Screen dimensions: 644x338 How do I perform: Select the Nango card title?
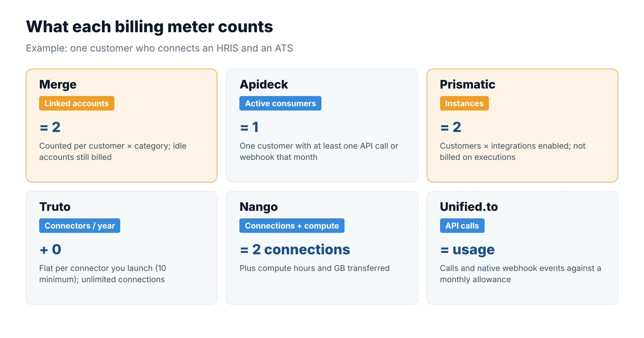coord(259,207)
